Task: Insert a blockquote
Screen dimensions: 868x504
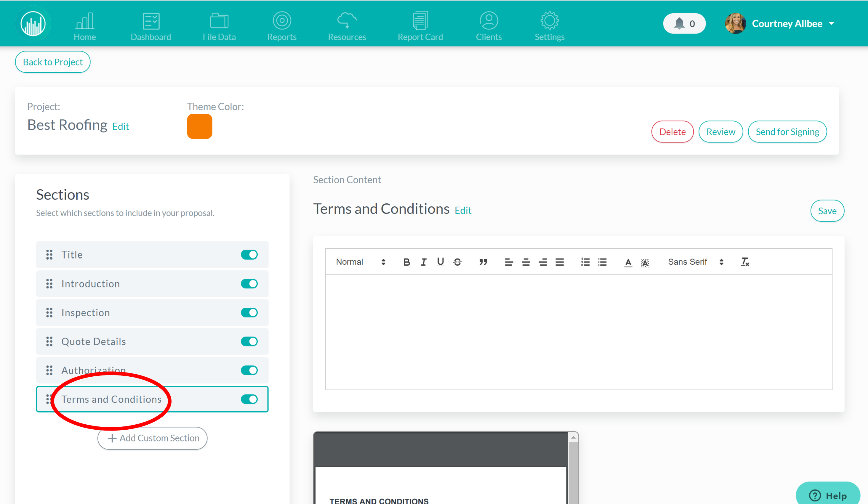Action: tap(483, 262)
